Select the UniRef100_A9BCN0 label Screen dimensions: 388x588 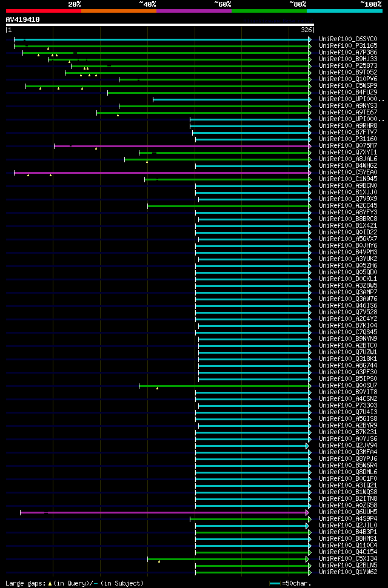tap(348, 186)
